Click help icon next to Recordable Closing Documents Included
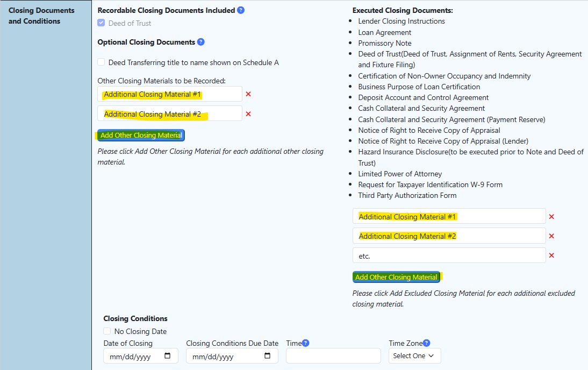 241,10
